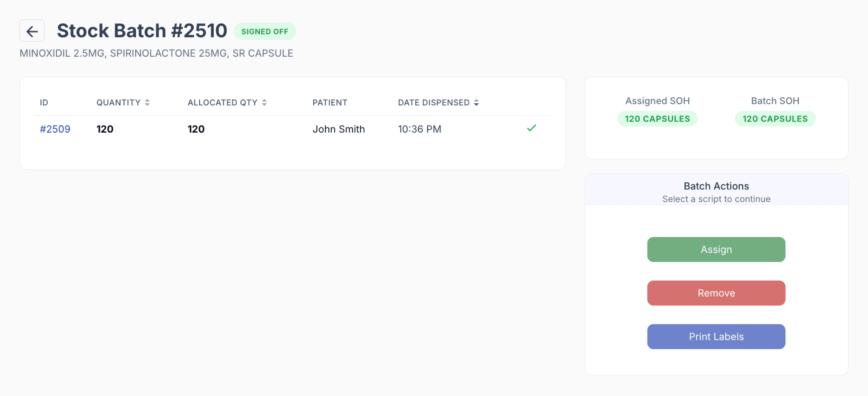This screenshot has height=396, width=868.
Task: Click the Batch SOH 120 capsules badge
Action: pyautogui.click(x=775, y=119)
